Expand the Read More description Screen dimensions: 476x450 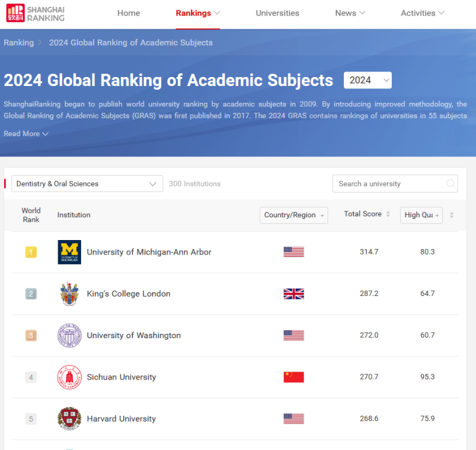click(26, 134)
